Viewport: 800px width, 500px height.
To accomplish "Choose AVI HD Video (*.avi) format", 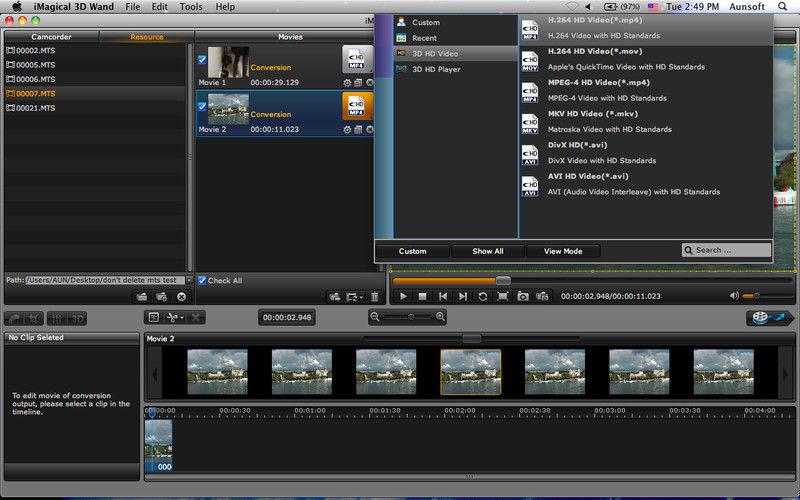I will click(x=646, y=184).
